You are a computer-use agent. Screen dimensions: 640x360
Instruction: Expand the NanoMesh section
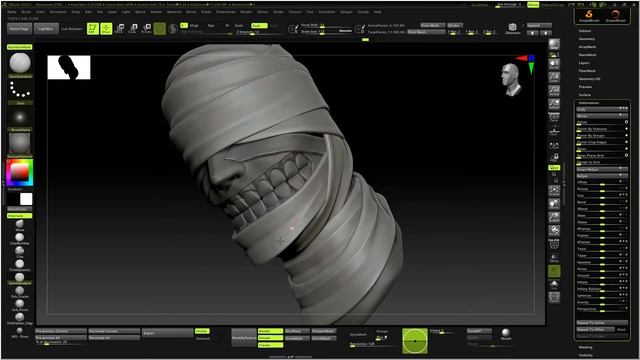[x=587, y=55]
